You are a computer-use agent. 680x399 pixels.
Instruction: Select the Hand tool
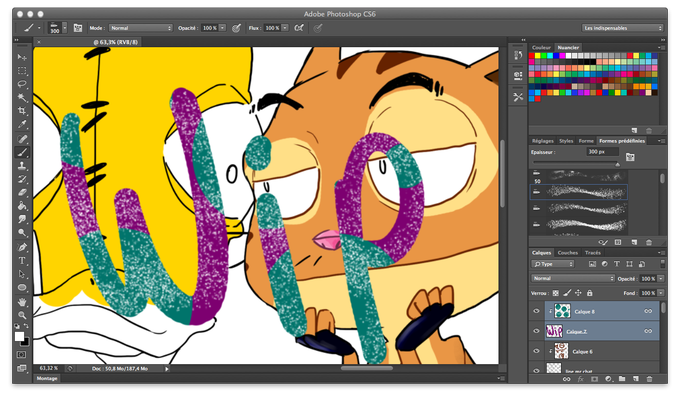tap(22, 302)
